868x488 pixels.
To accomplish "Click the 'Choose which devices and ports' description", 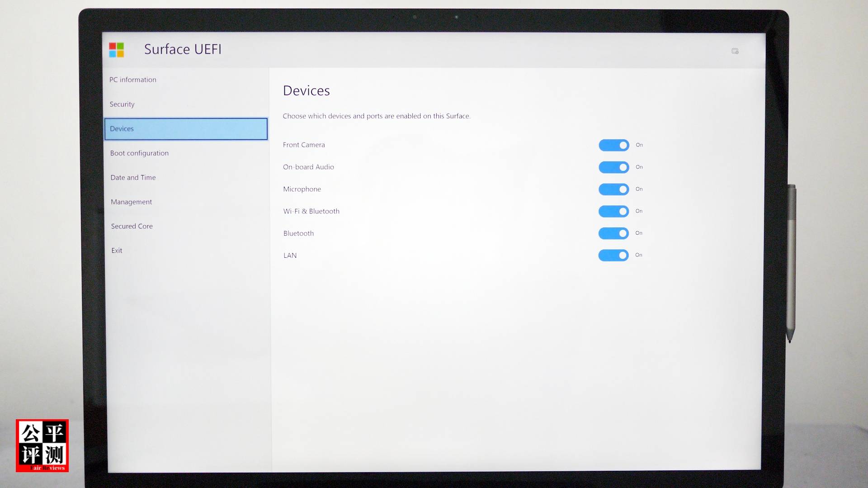I will point(377,116).
